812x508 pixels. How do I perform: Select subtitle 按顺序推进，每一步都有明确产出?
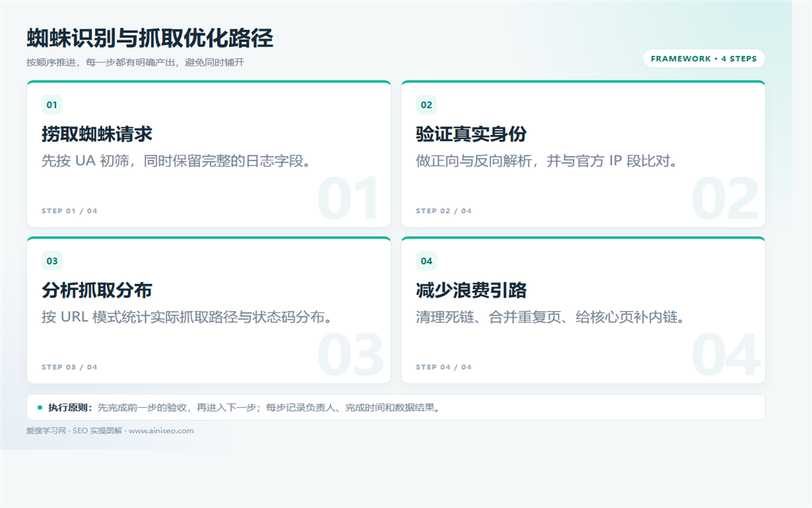coord(135,62)
